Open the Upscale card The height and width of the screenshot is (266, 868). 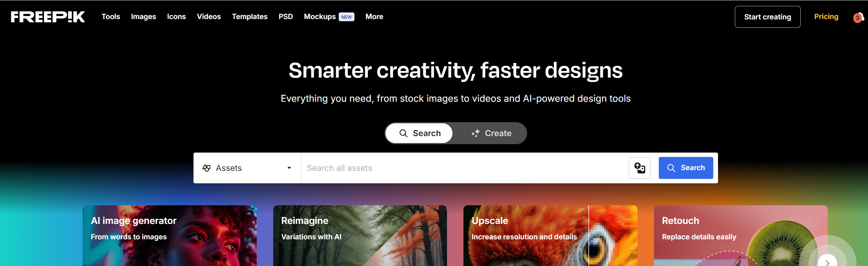551,236
